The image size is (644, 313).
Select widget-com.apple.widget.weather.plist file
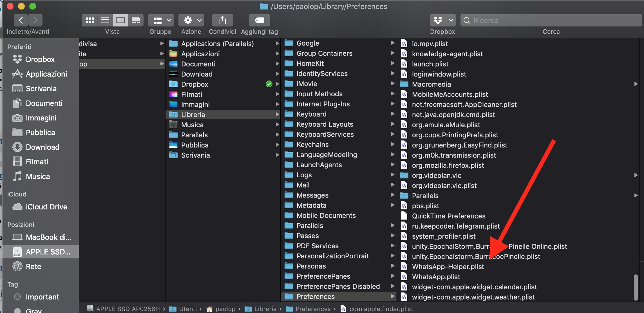click(x=518, y=297)
